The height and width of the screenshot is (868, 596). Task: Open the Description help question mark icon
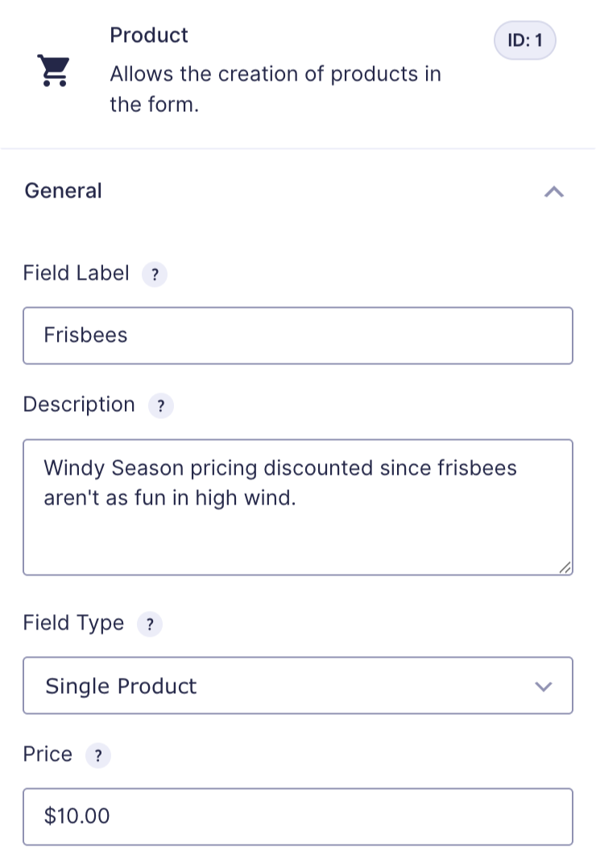coord(160,405)
